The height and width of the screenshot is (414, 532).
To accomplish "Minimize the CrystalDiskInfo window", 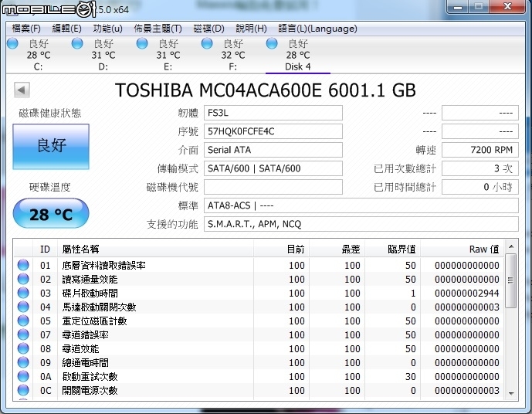I will [x=458, y=7].
